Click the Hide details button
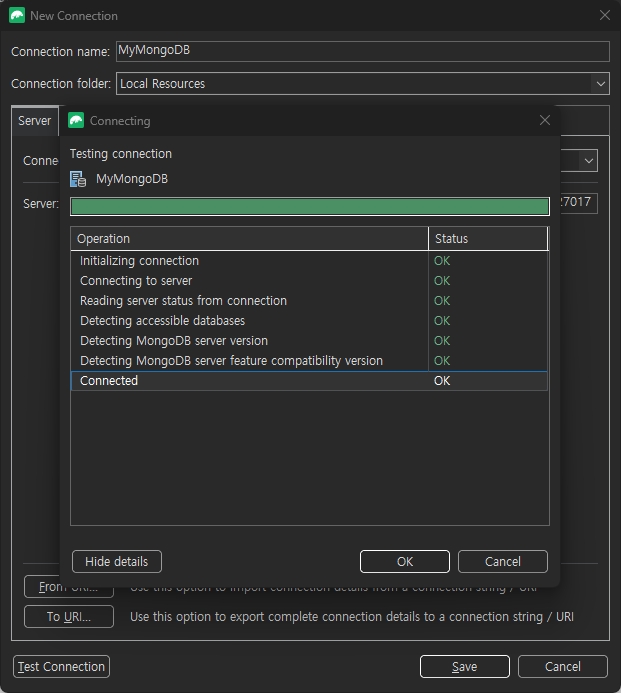The width and height of the screenshot is (621, 693). (x=117, y=561)
